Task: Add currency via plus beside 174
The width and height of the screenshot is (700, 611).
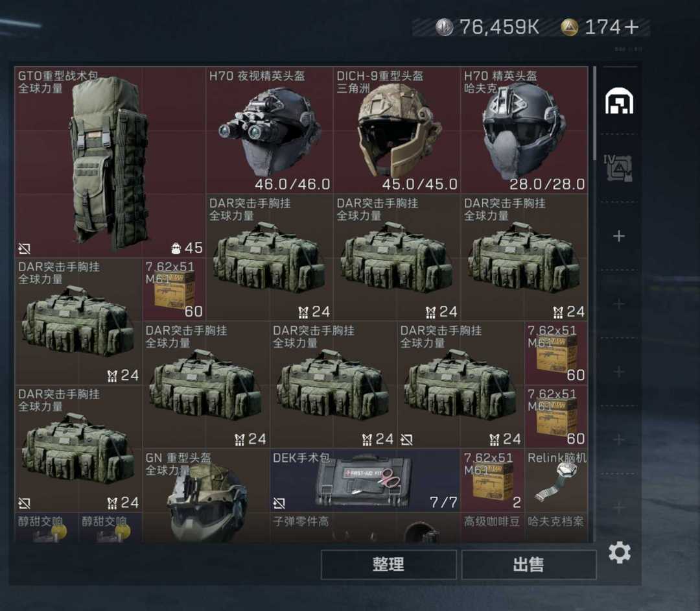Action: 631,27
